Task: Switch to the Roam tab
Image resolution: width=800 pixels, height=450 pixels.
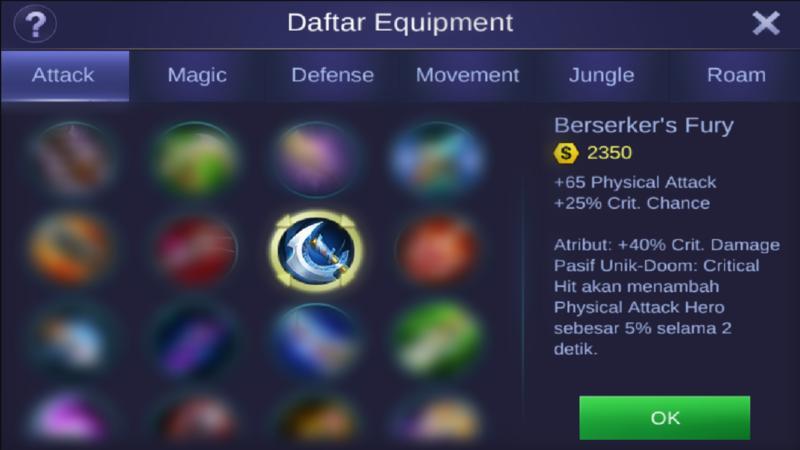Action: (x=736, y=76)
